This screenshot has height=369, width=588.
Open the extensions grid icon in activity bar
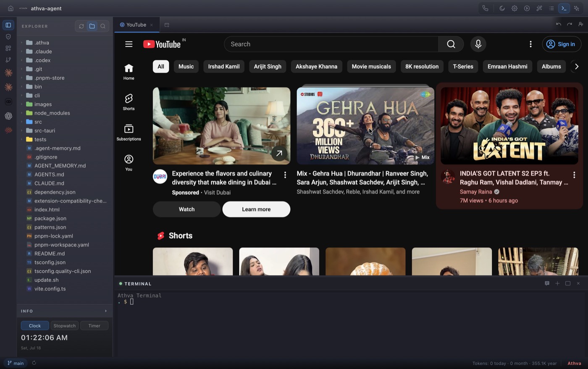point(8,48)
